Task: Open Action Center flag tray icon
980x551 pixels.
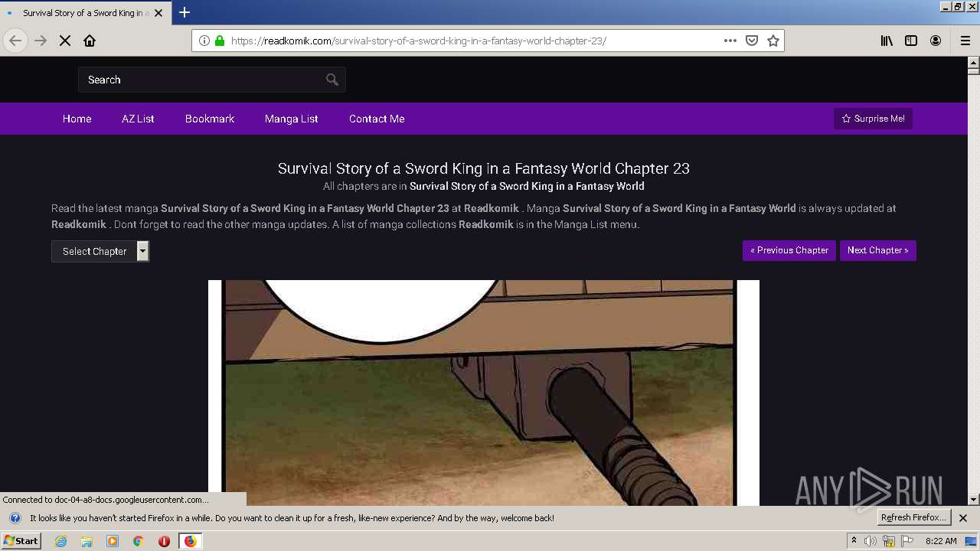Action: tap(907, 541)
